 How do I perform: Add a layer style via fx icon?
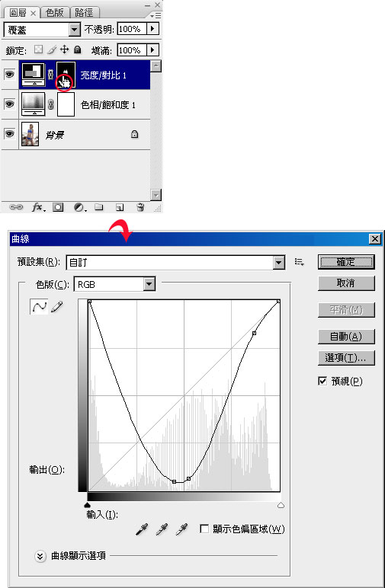tap(38, 207)
